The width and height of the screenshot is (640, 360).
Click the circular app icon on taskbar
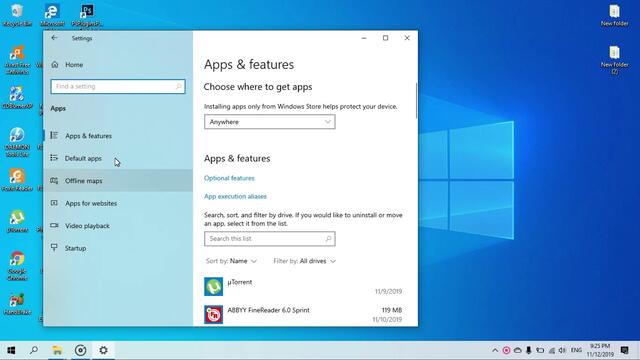click(x=80, y=350)
